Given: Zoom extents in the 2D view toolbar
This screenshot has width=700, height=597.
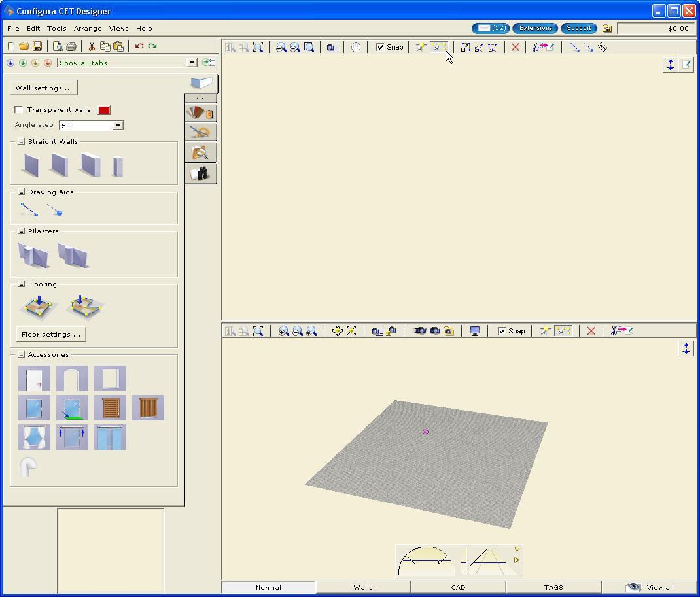Looking at the screenshot, I should [x=258, y=47].
